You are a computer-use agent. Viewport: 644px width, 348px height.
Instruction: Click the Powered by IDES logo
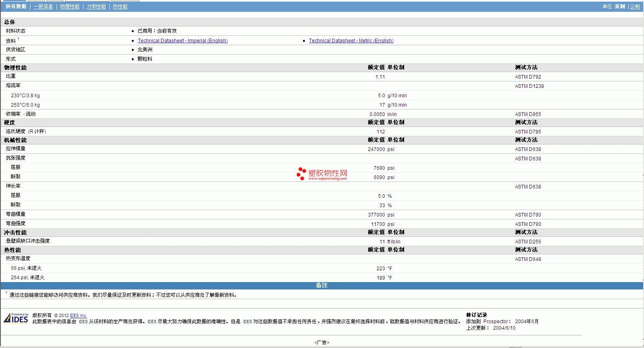pos(16,318)
